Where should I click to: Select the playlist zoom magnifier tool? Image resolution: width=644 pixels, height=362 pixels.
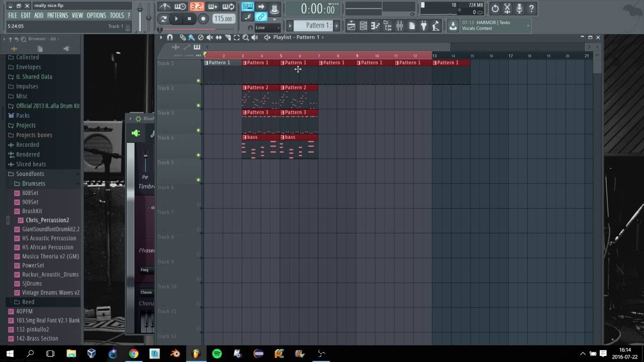[x=246, y=37]
